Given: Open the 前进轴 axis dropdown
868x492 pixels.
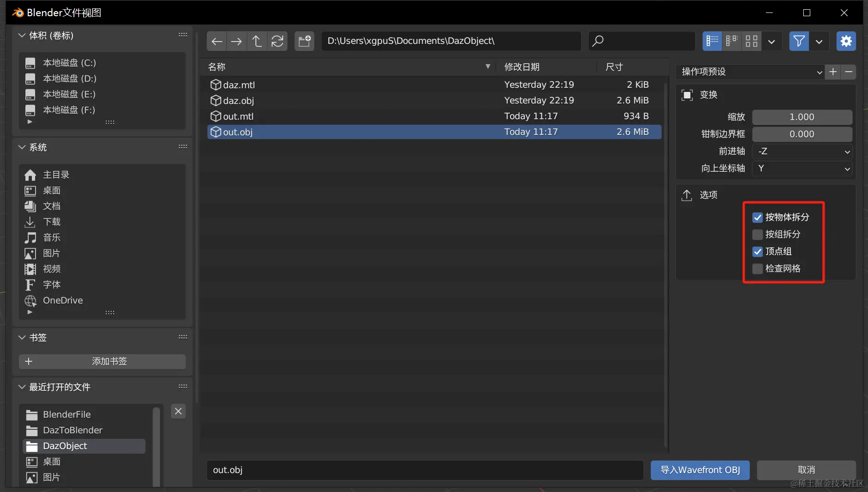Looking at the screenshot, I should pyautogui.click(x=802, y=151).
